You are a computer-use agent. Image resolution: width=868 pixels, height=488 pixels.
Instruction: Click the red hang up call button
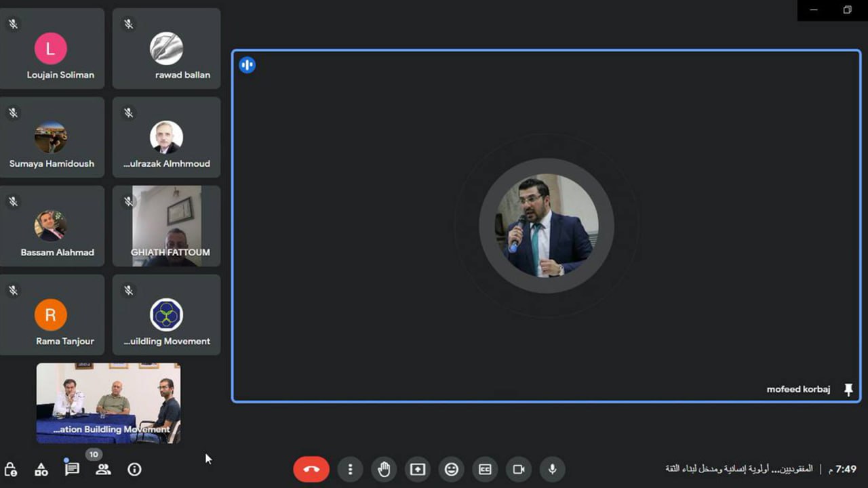coord(311,469)
